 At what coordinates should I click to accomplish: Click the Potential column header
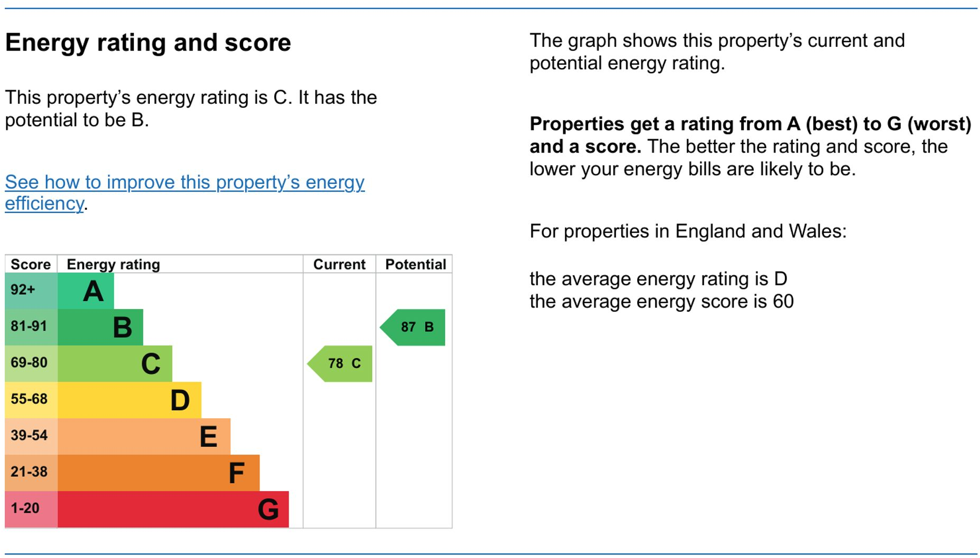415,264
